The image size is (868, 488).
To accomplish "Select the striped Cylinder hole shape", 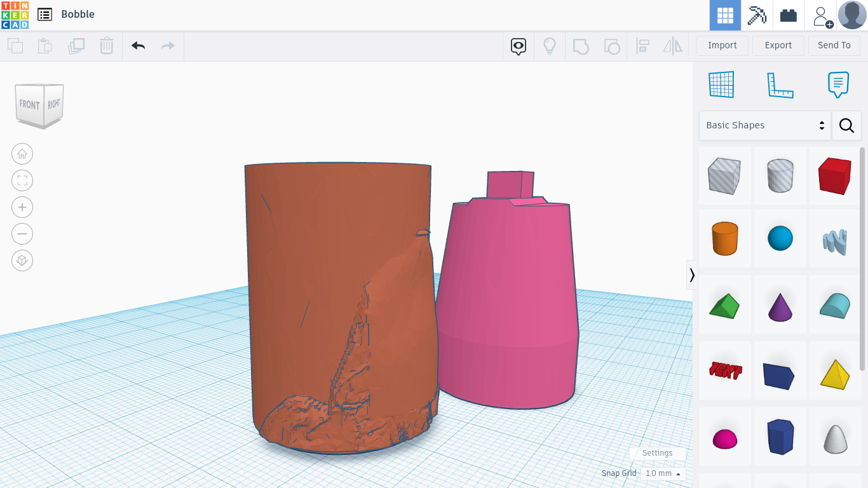I will [780, 176].
